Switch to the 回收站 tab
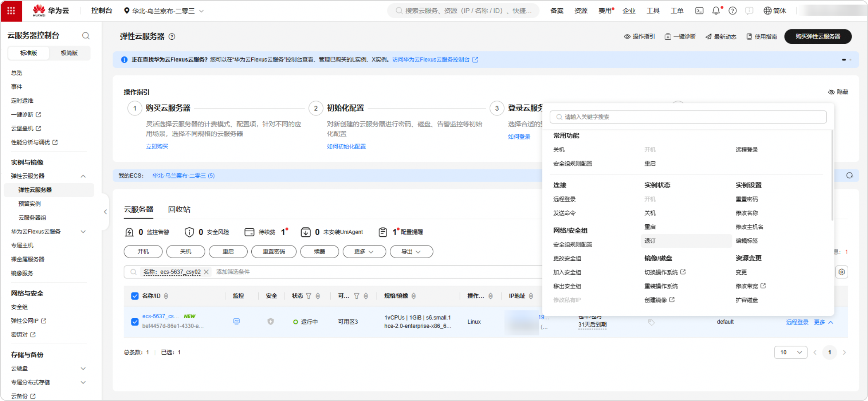The width and height of the screenshot is (868, 401). [x=179, y=209]
